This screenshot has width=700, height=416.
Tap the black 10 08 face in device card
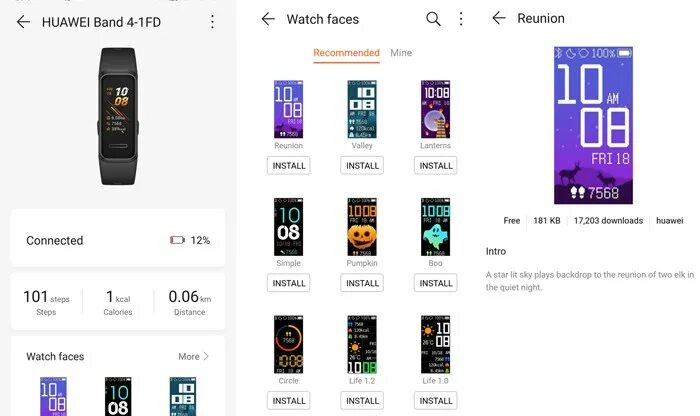(118, 396)
